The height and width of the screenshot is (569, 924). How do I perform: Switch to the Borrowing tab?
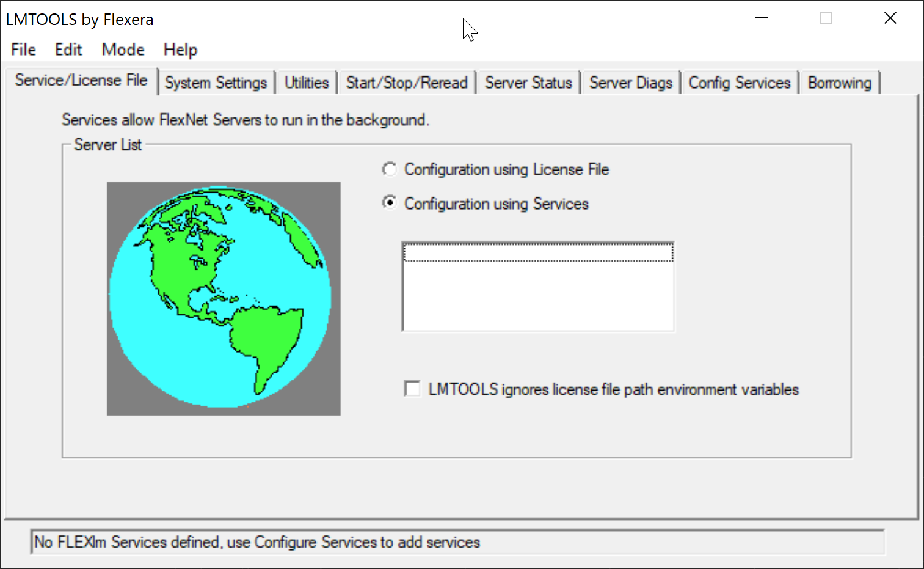(x=840, y=83)
